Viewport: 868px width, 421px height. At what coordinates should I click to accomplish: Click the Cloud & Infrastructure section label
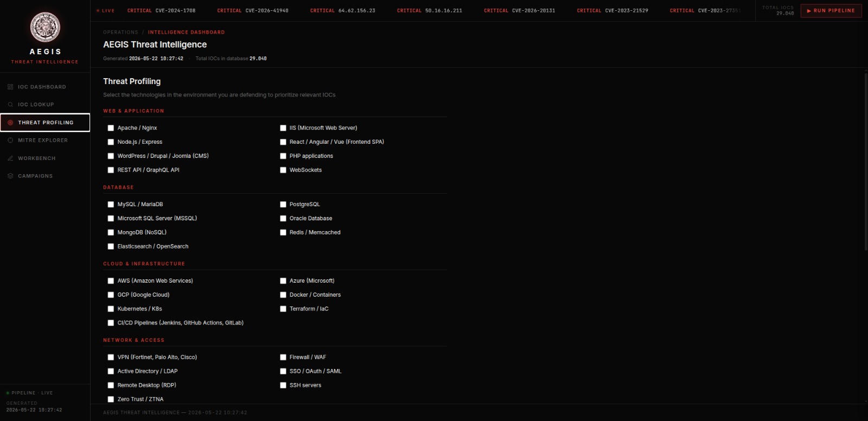point(144,264)
